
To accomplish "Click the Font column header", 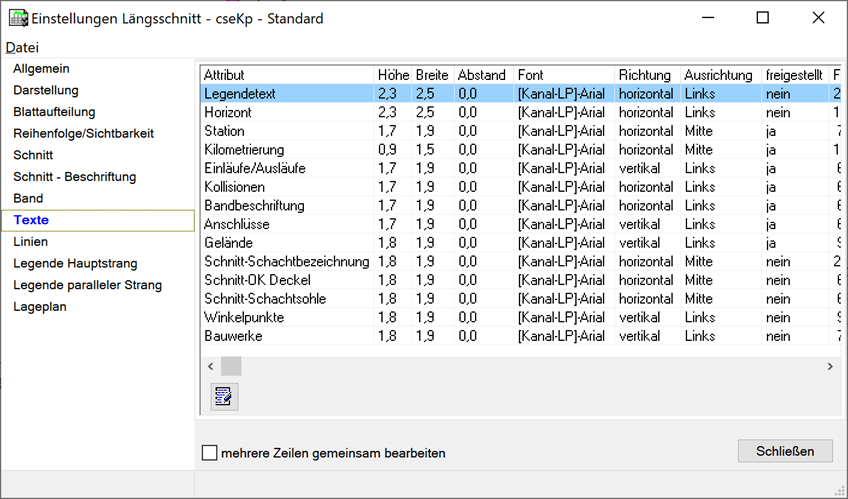I will coord(530,75).
